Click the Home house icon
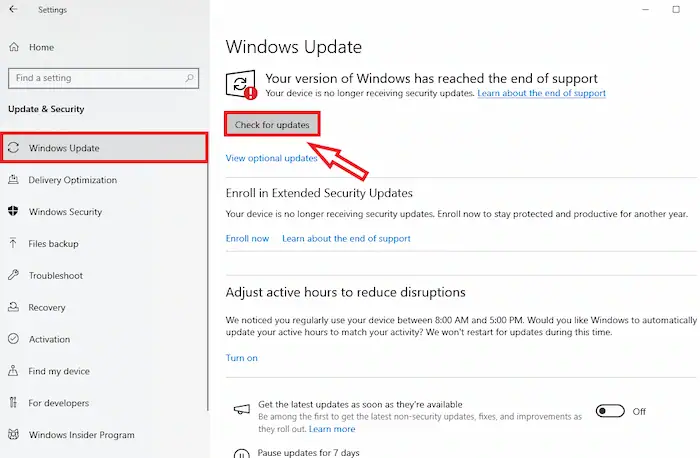The width and height of the screenshot is (700, 458). (x=14, y=47)
